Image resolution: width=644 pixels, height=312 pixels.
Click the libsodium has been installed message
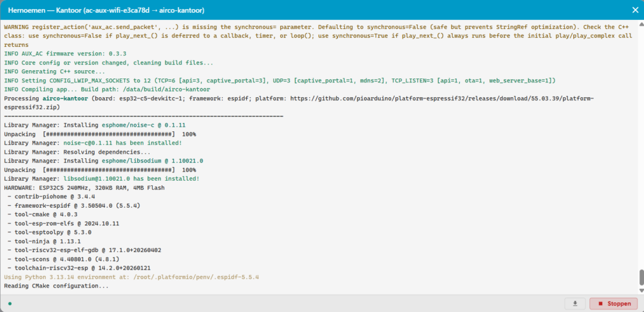pos(102,179)
